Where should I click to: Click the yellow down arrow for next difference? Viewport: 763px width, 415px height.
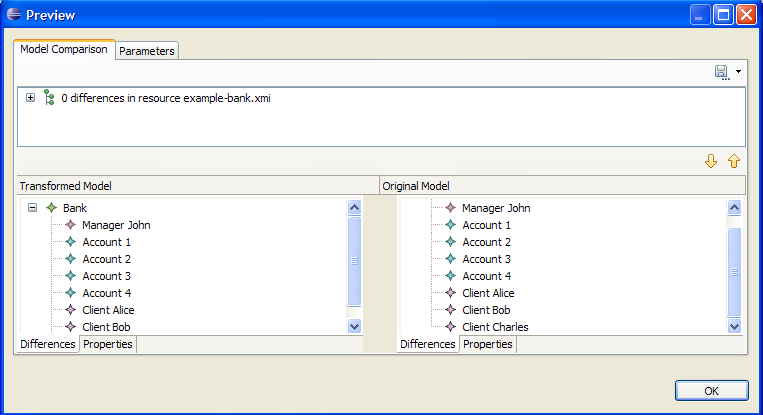coord(711,161)
